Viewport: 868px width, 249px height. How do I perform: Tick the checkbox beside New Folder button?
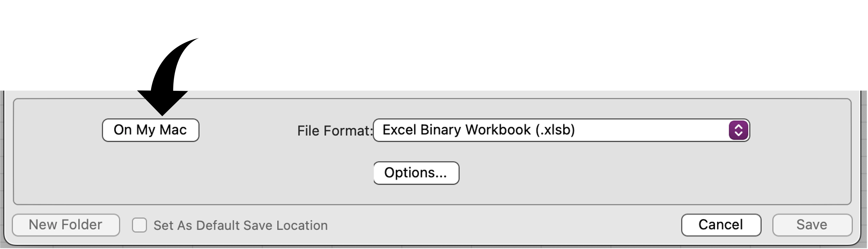139,225
